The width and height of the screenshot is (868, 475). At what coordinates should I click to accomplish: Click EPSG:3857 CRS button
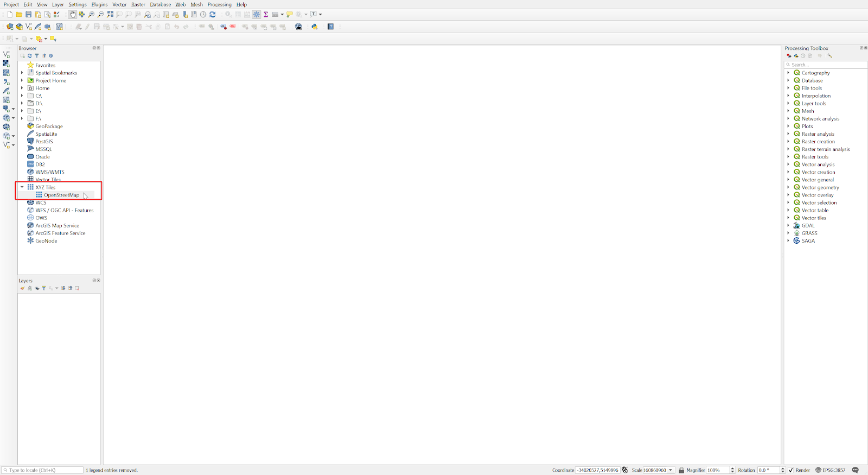[x=830, y=470]
